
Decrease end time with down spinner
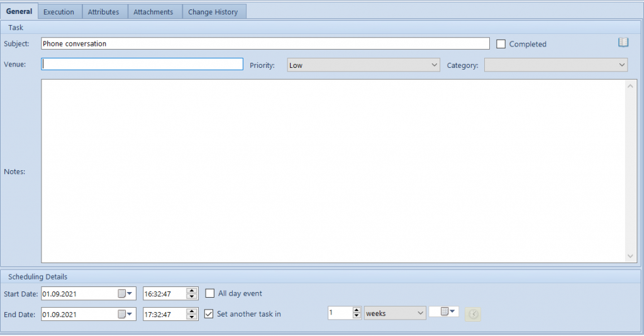(192, 317)
